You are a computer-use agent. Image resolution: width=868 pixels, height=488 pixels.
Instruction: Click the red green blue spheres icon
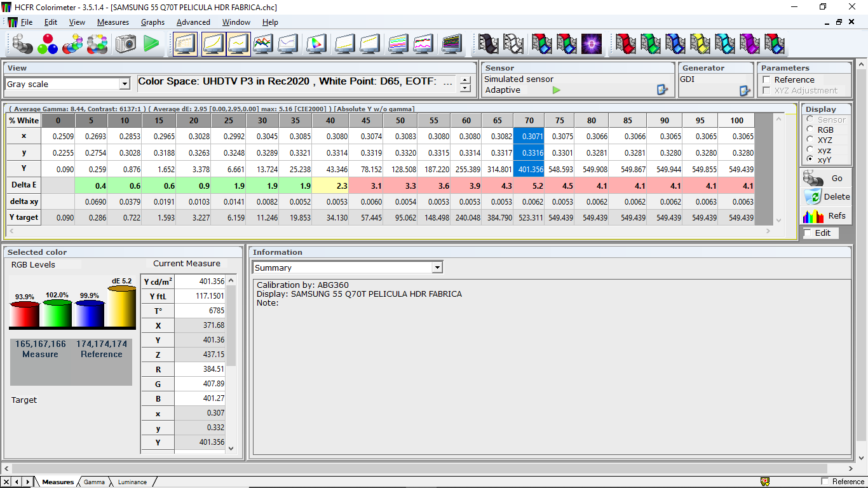pyautogui.click(x=48, y=44)
